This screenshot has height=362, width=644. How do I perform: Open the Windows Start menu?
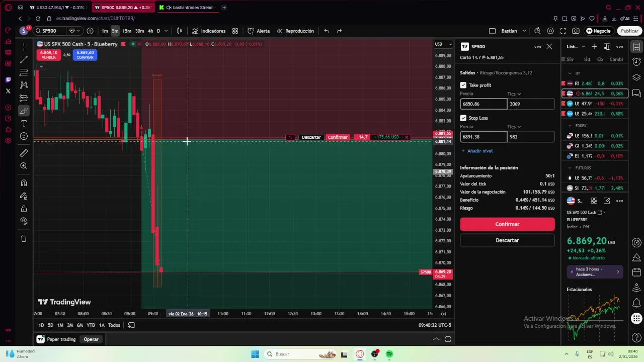[x=255, y=354]
